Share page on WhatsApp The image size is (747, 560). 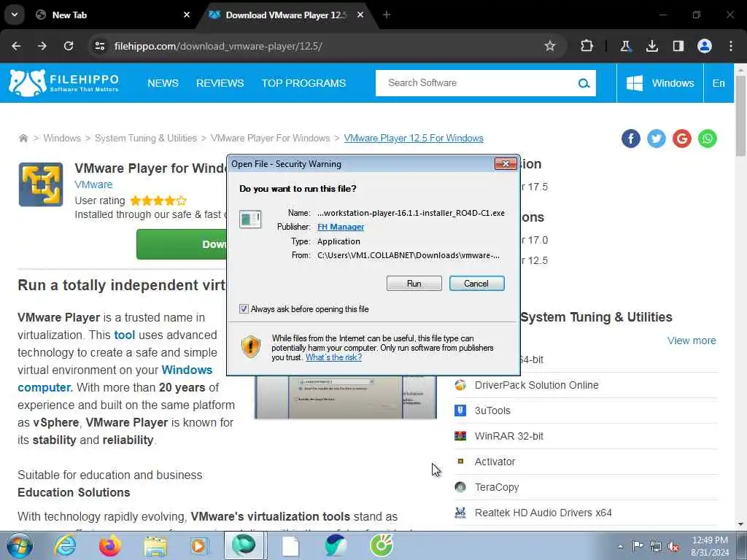pos(708,139)
